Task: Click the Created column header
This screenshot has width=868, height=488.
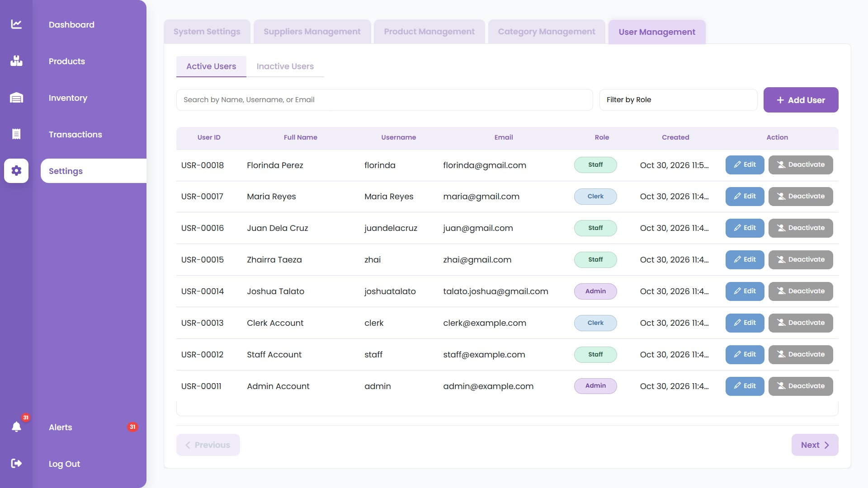Action: coord(675,137)
